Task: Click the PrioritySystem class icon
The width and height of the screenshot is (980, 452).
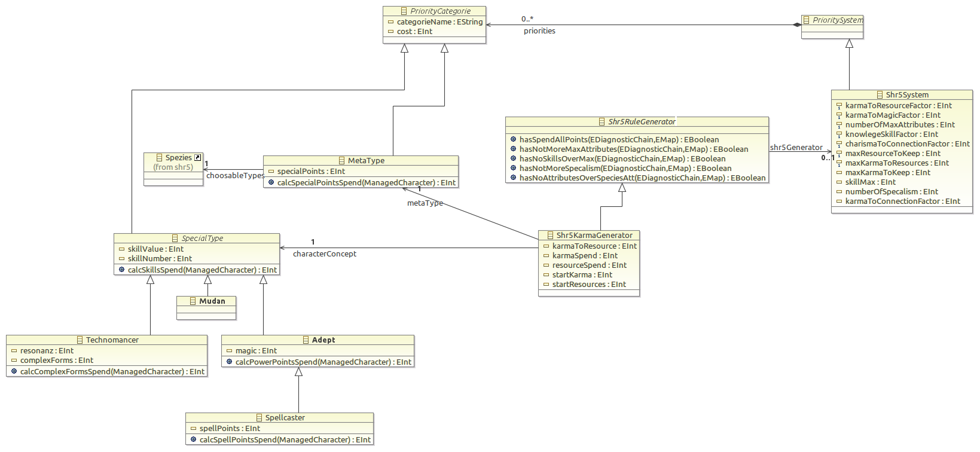Action: pyautogui.click(x=807, y=20)
